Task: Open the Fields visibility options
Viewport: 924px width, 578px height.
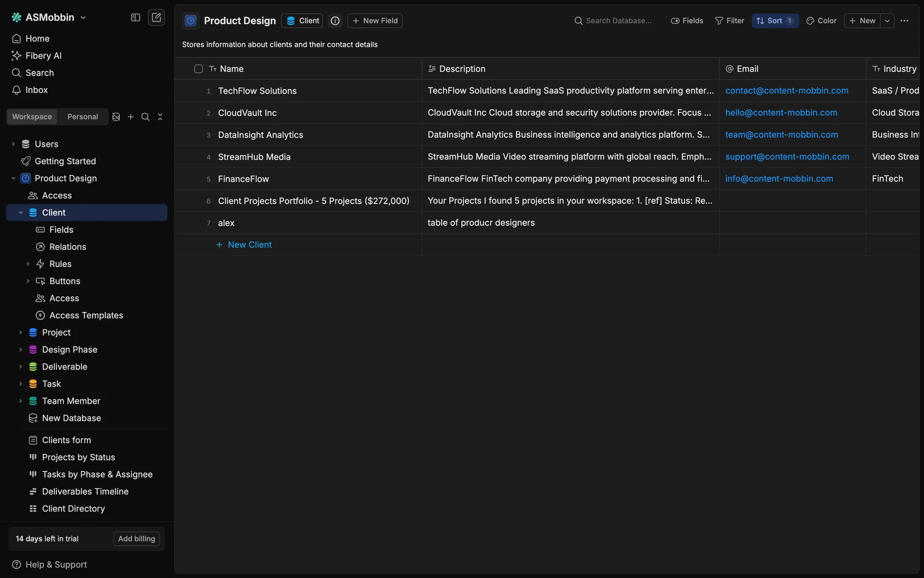Action: (687, 21)
